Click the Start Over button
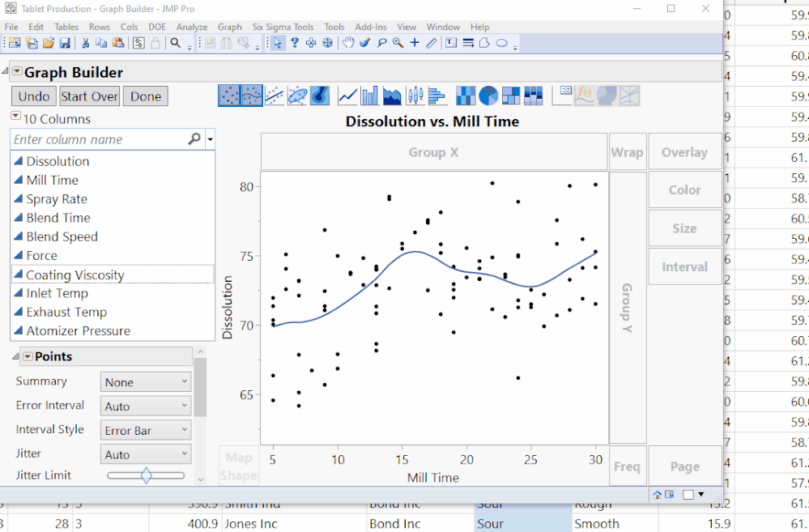The height and width of the screenshot is (532, 809). point(90,96)
